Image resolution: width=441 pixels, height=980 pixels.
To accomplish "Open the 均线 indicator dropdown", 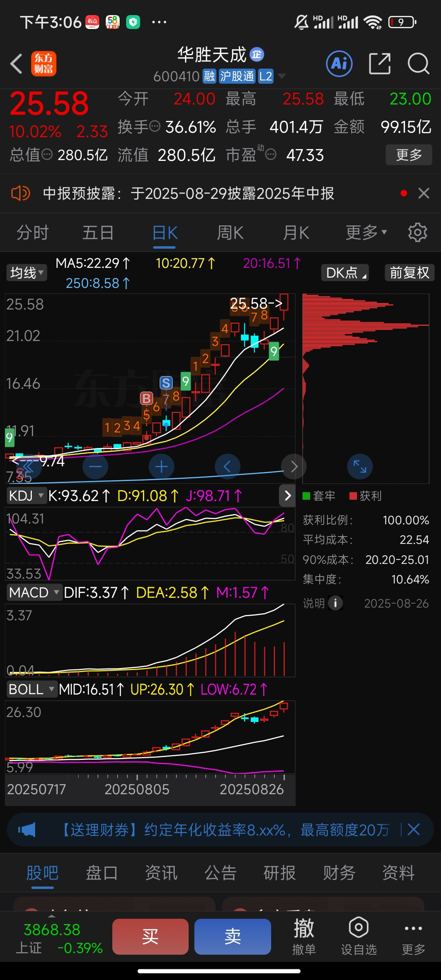I will (27, 273).
